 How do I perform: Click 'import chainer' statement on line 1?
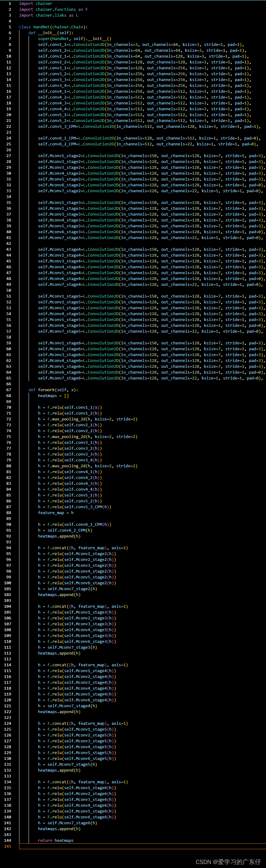coord(36,4)
